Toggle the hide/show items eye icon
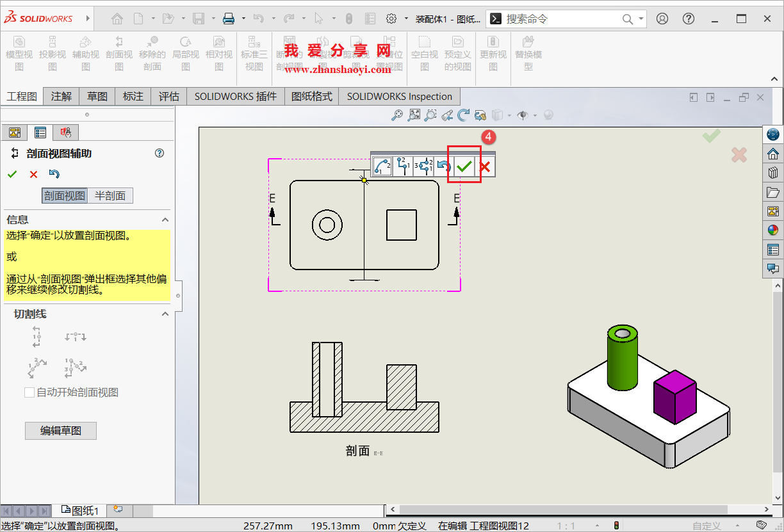 tap(523, 115)
